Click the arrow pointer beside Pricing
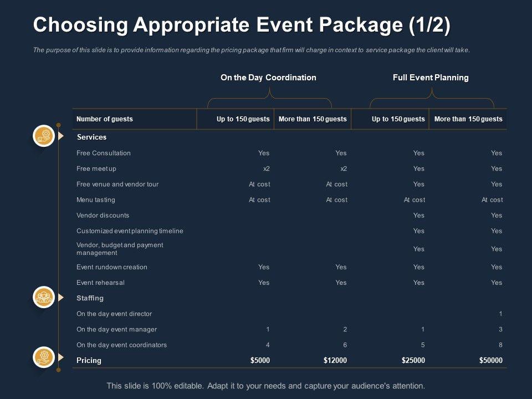This screenshot has height=399, width=532. pyautogui.click(x=61, y=357)
